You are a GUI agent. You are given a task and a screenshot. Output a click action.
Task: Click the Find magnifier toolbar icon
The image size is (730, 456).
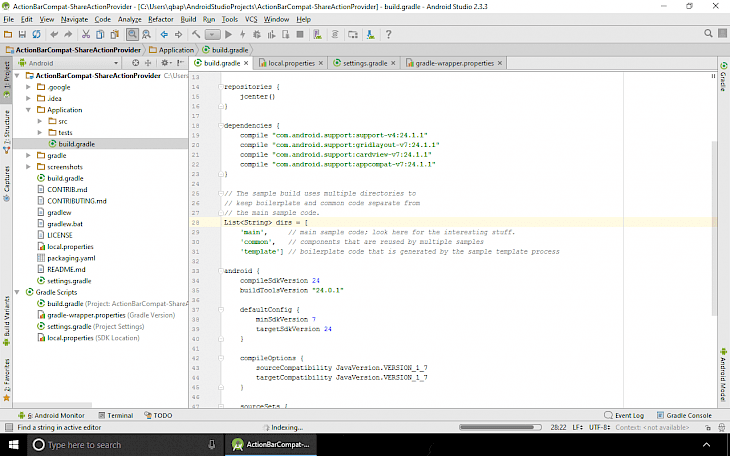[132, 34]
